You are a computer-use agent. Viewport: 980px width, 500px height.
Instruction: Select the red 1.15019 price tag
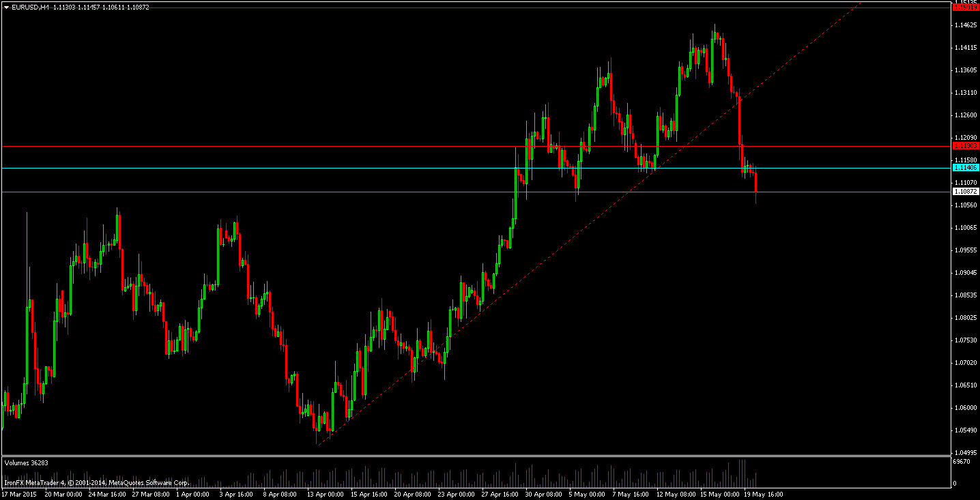pos(966,7)
